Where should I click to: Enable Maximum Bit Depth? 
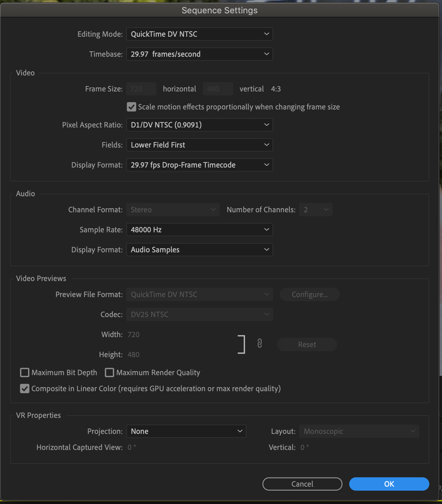point(24,372)
